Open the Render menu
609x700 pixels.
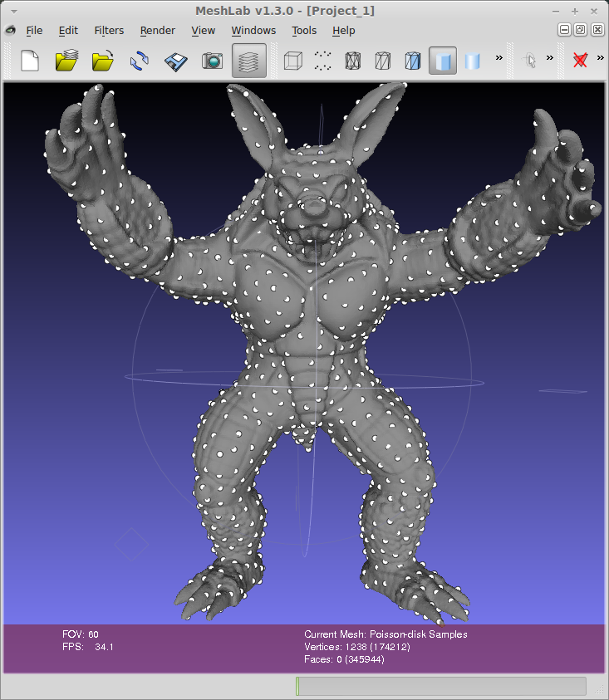(x=157, y=31)
